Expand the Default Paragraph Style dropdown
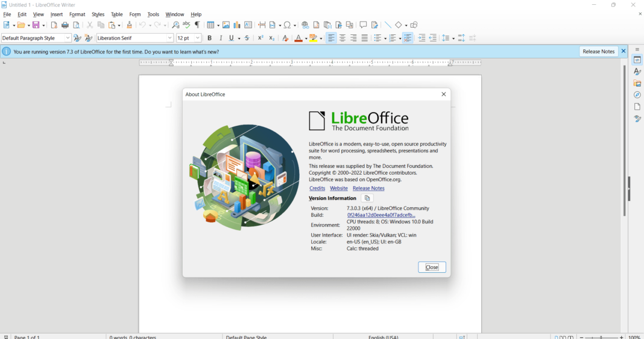Viewport: 644px width, 339px height. tap(68, 38)
